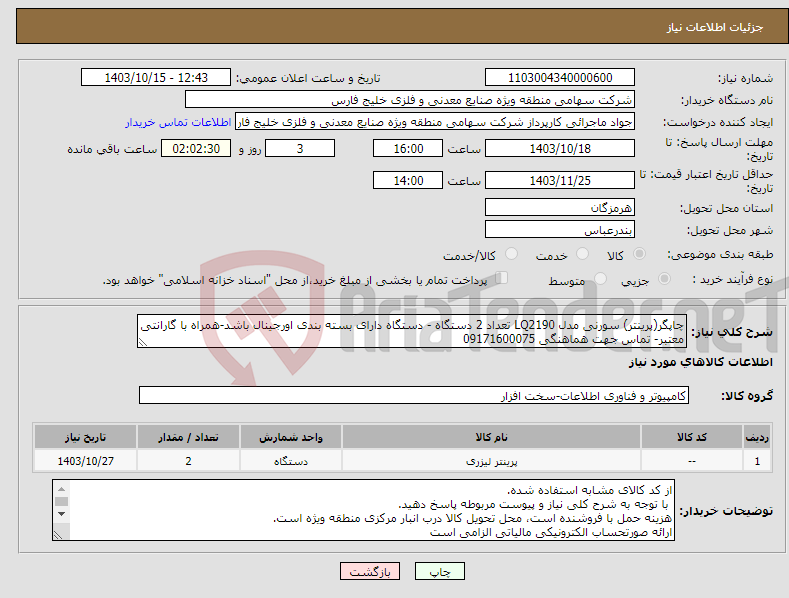The width and height of the screenshot is (789, 598).
Task: Click scroll up arrow in buyer notes
Action: point(61,489)
